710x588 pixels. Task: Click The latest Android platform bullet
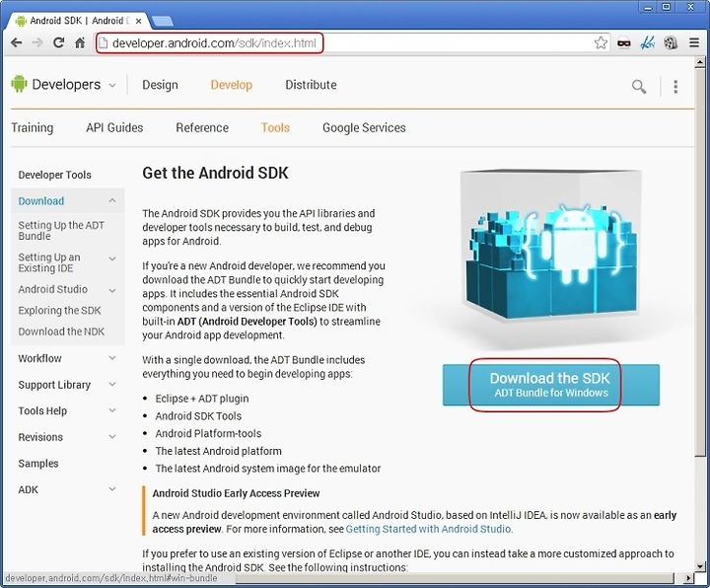(x=218, y=451)
